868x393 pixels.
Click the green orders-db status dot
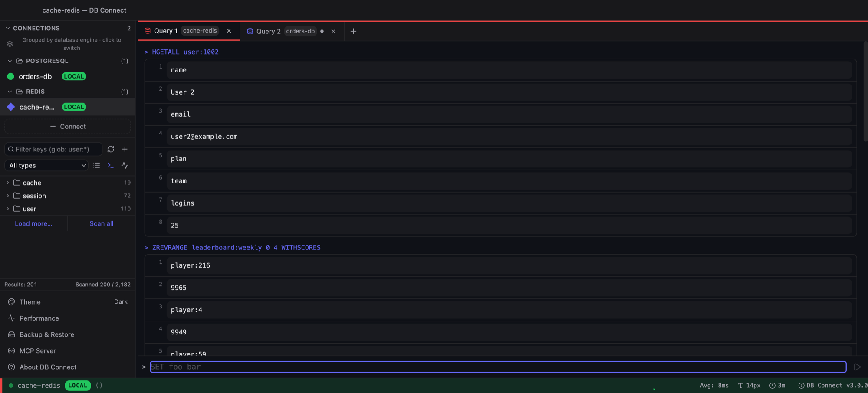(x=11, y=76)
